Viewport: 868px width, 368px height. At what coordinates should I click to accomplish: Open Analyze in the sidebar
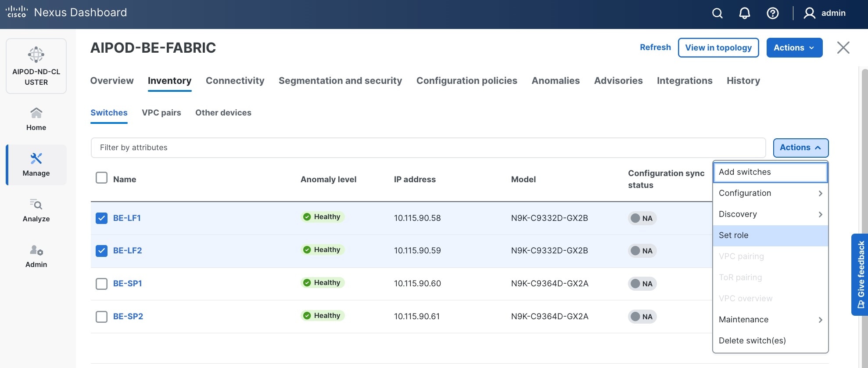point(36,210)
